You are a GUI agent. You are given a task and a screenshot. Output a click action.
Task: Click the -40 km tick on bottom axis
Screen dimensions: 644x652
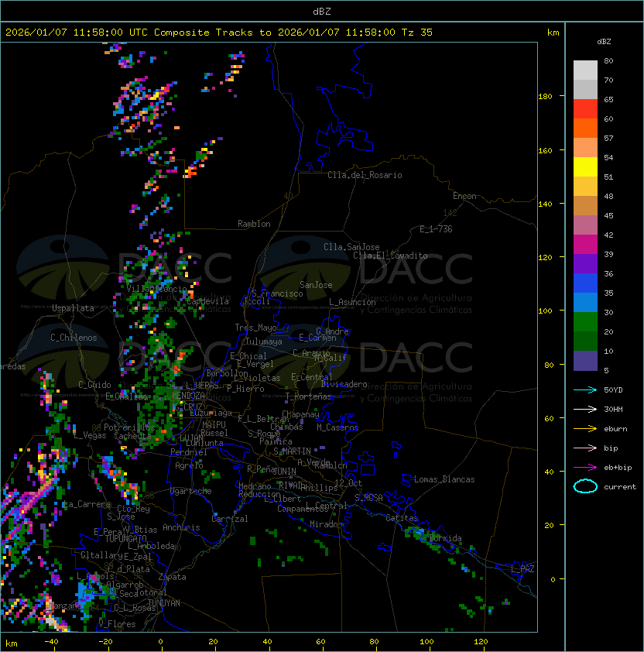tap(52, 642)
